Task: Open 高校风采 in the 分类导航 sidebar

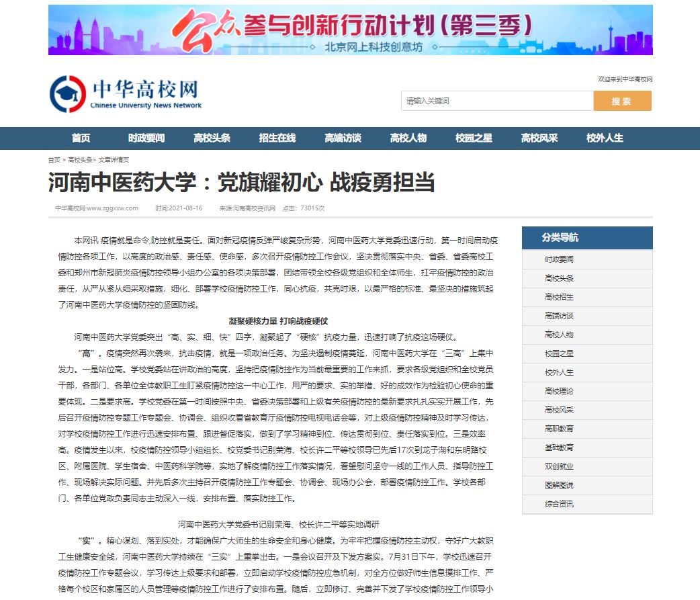Action: (588, 410)
